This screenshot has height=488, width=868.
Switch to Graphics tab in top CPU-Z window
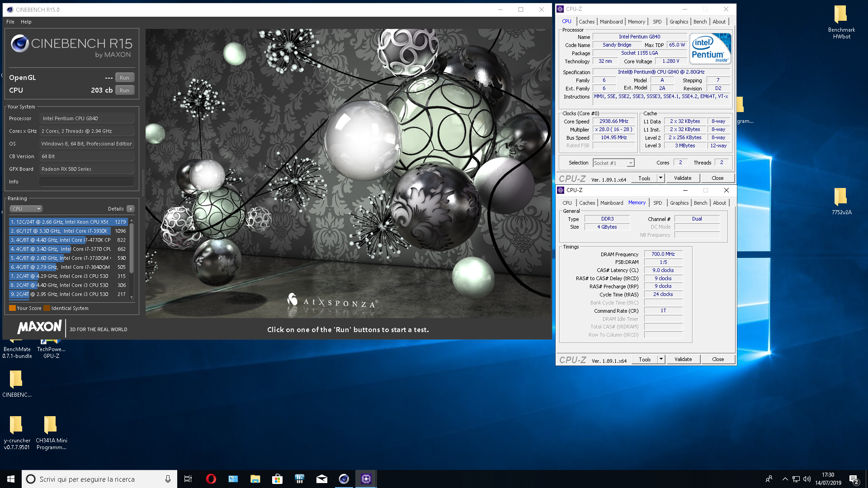click(x=679, y=22)
